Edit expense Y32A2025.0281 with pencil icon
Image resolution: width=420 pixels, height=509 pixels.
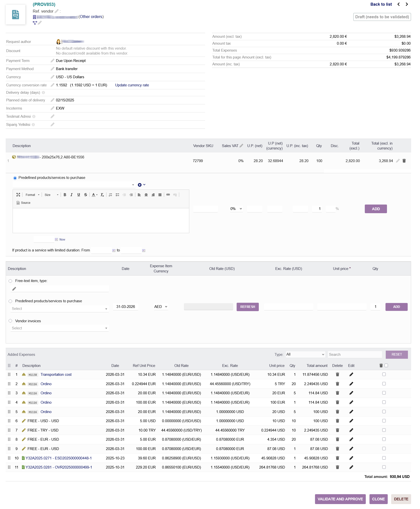click(x=351, y=467)
